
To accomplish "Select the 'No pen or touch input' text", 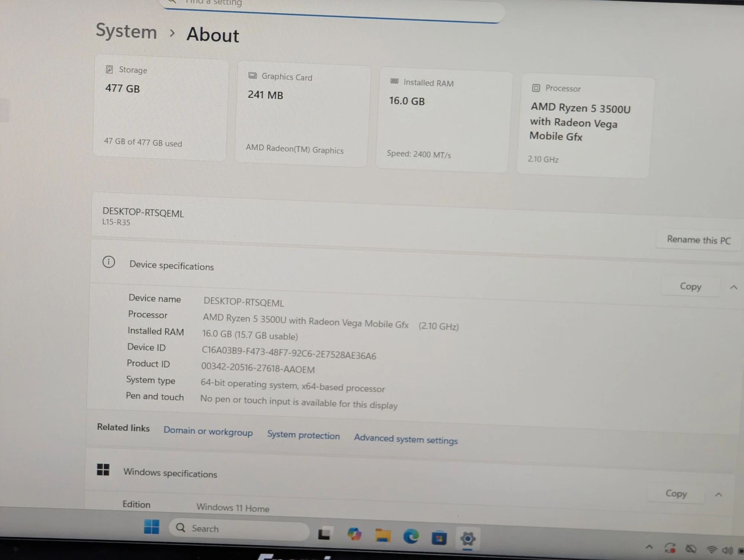I will [x=299, y=402].
